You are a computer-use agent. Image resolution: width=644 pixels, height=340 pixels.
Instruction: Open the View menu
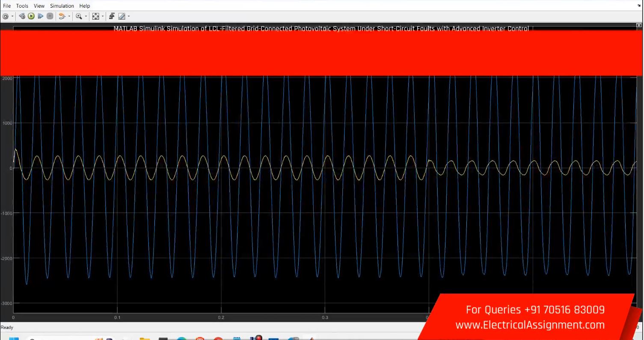tap(39, 6)
